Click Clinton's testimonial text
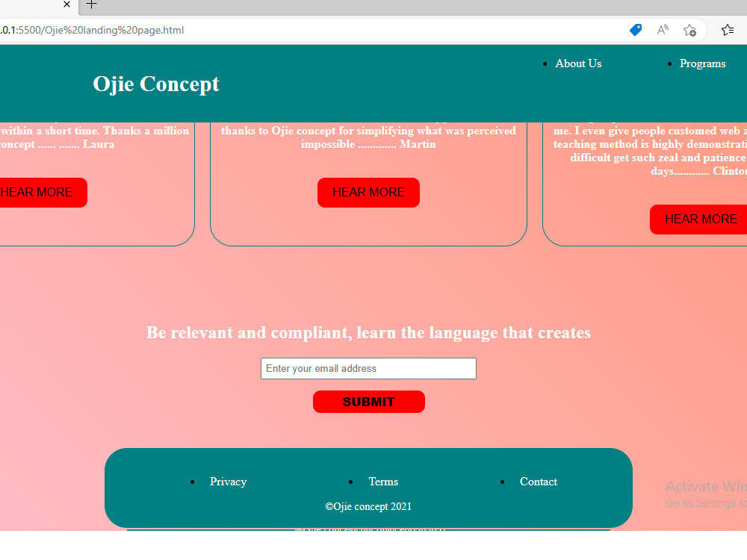 651,151
